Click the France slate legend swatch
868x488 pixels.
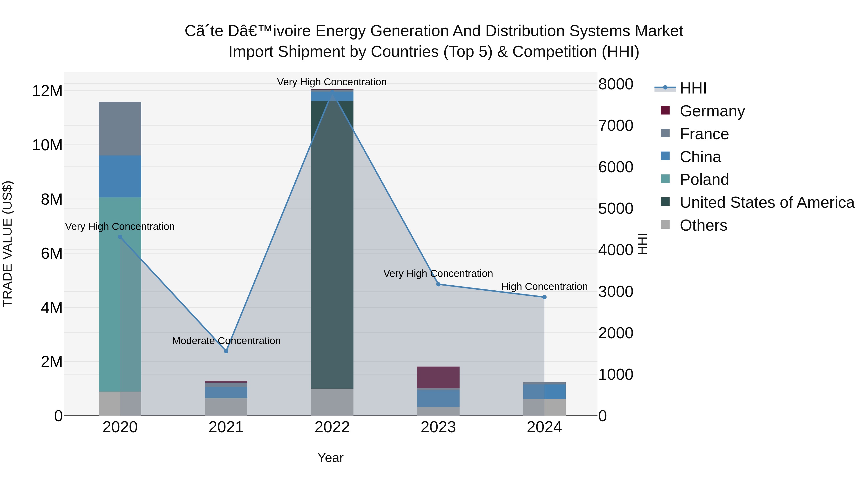(665, 133)
